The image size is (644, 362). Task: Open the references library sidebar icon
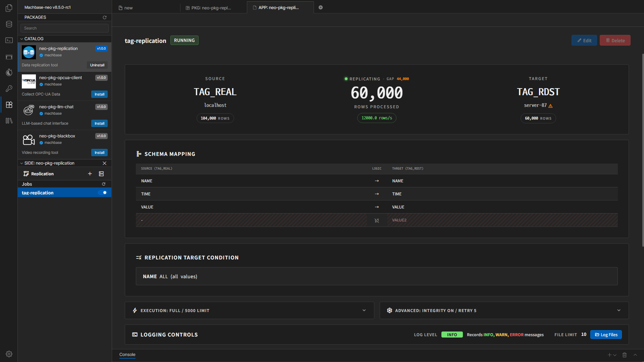point(9,121)
